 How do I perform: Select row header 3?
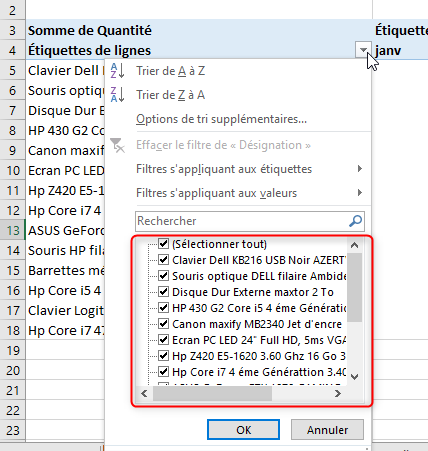pyautogui.click(x=12, y=30)
